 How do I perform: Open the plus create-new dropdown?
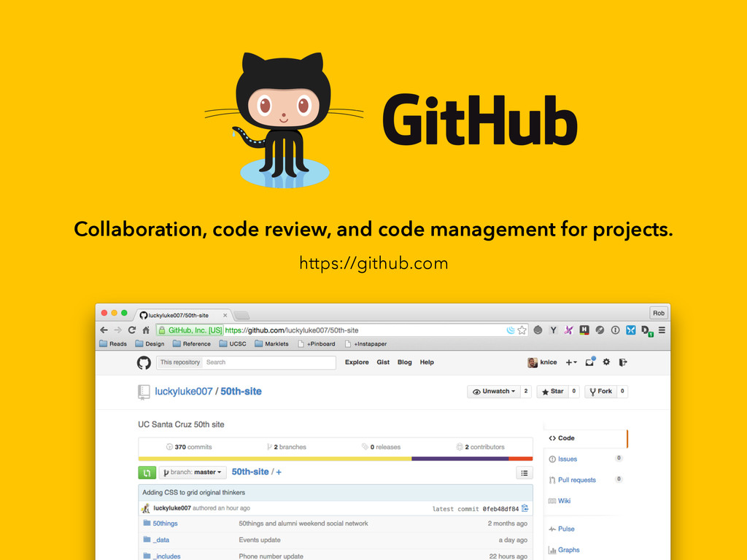click(x=570, y=362)
